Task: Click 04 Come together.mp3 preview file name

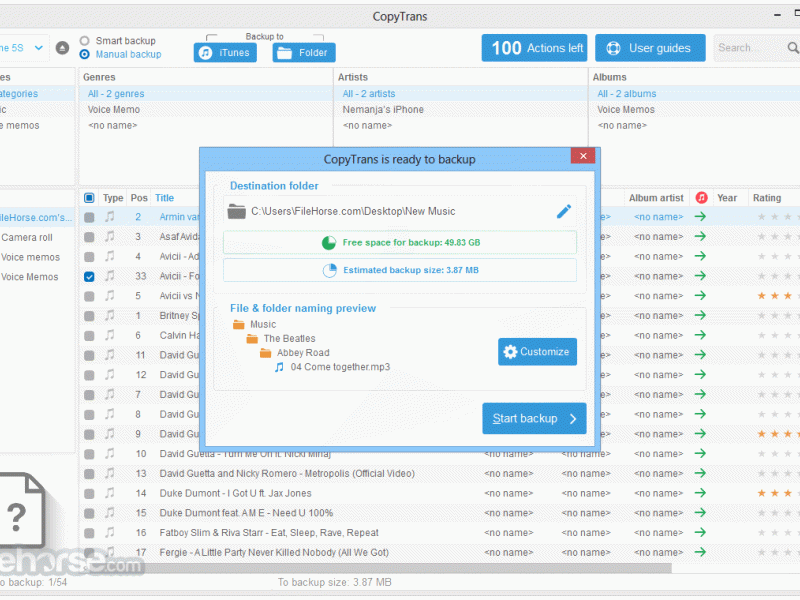Action: point(340,367)
